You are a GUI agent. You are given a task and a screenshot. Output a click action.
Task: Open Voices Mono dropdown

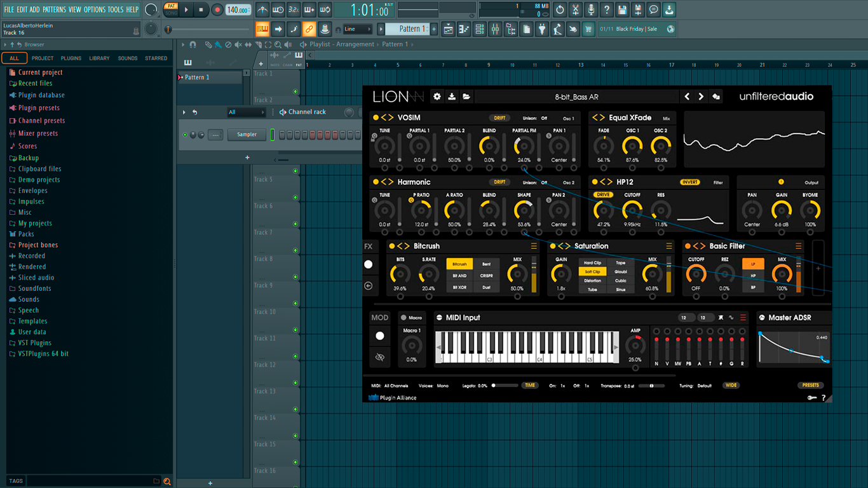[x=443, y=386]
